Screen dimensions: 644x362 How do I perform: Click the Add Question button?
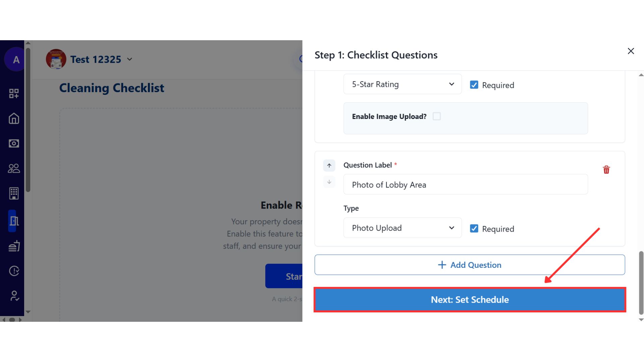tap(470, 265)
